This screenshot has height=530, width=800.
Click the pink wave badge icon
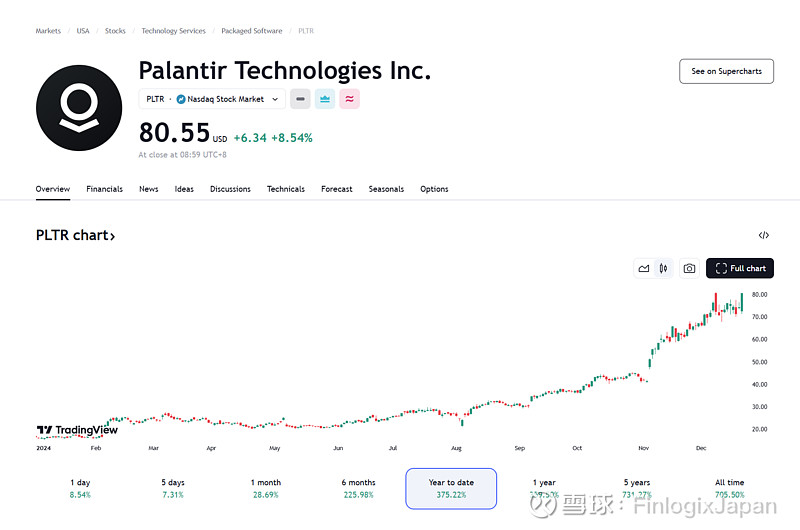pyautogui.click(x=349, y=99)
